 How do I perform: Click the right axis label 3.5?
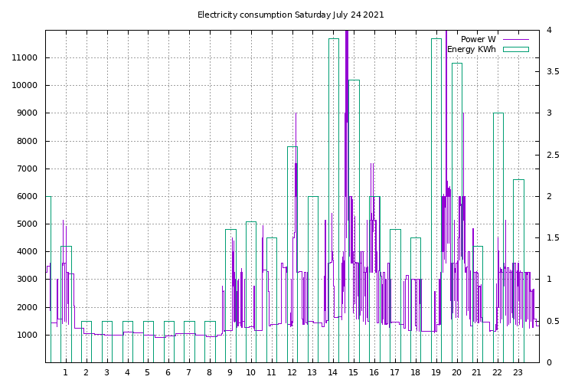point(553,72)
